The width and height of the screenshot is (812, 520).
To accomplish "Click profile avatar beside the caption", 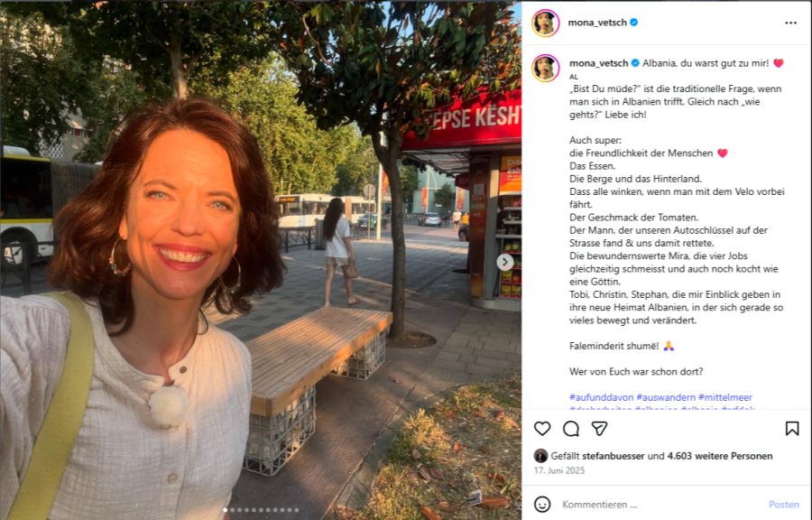I will pos(545,68).
